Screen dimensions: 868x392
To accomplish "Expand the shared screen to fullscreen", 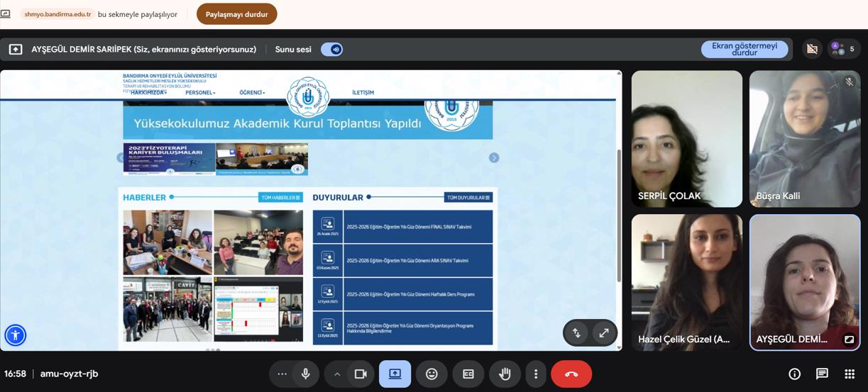I will (604, 333).
